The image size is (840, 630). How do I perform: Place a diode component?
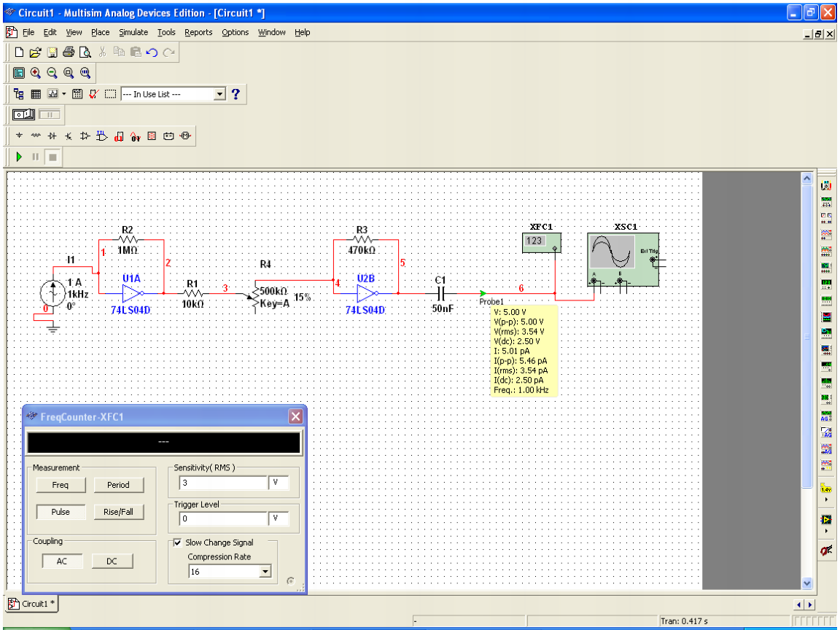click(52, 136)
